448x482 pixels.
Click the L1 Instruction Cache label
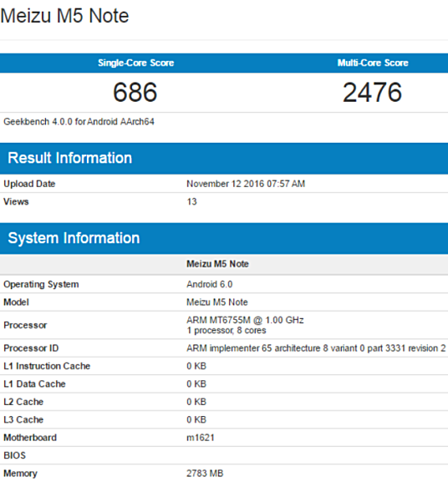coord(47,366)
